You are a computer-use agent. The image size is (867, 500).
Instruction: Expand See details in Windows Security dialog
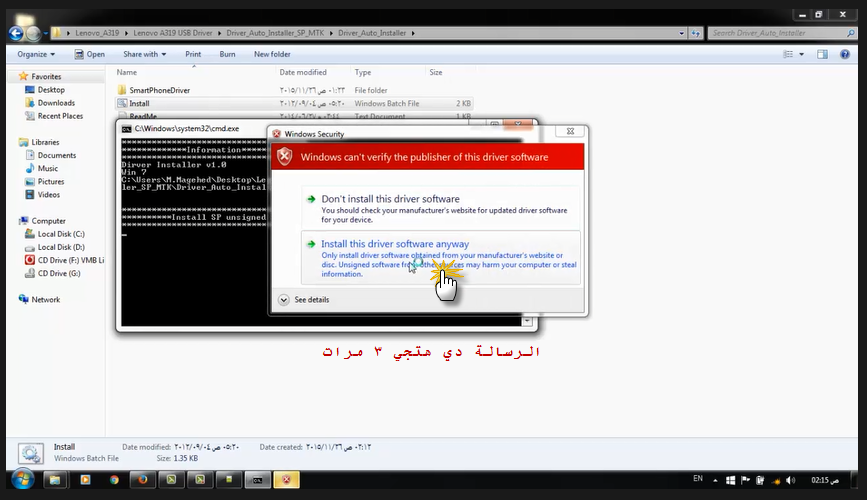pos(304,300)
